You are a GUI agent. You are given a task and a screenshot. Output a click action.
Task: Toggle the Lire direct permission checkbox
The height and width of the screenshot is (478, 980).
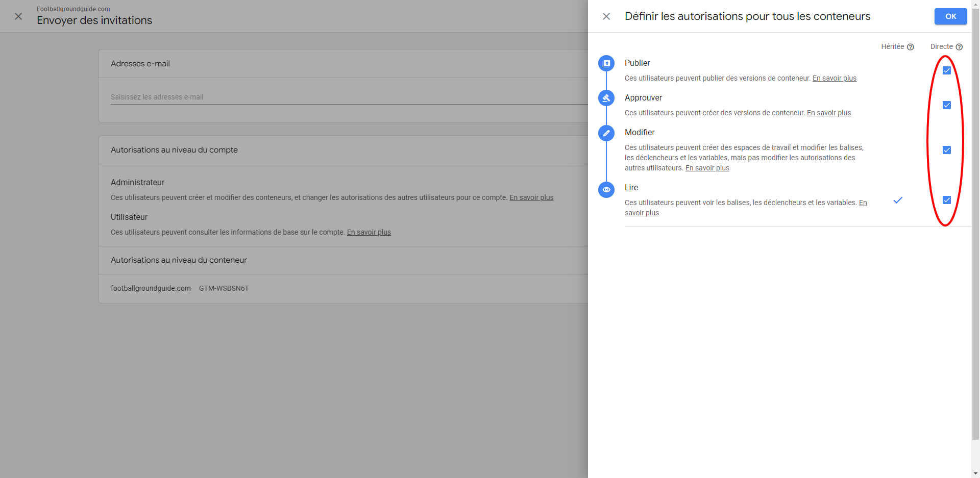(946, 200)
